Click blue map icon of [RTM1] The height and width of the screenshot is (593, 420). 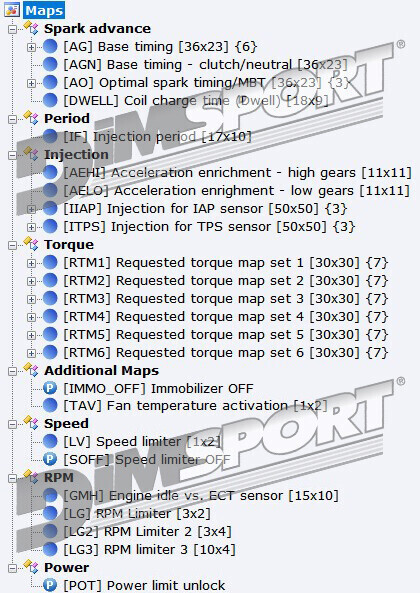[x=50, y=262]
